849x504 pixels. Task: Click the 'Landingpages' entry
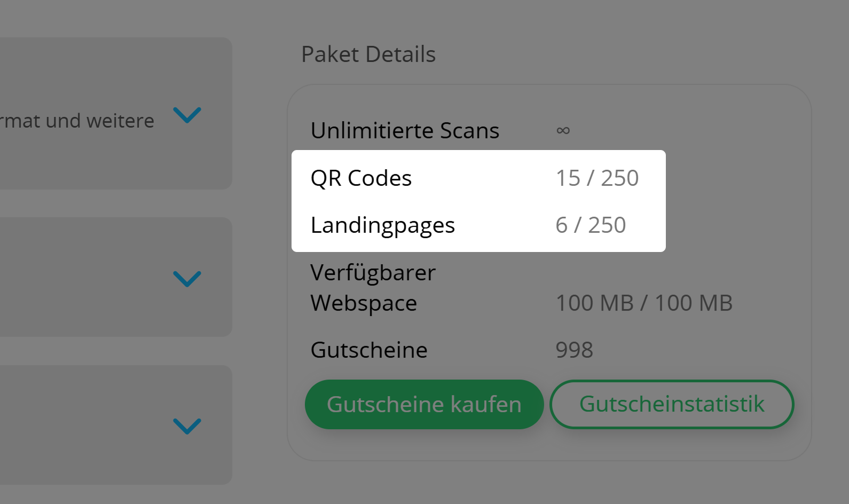383,225
